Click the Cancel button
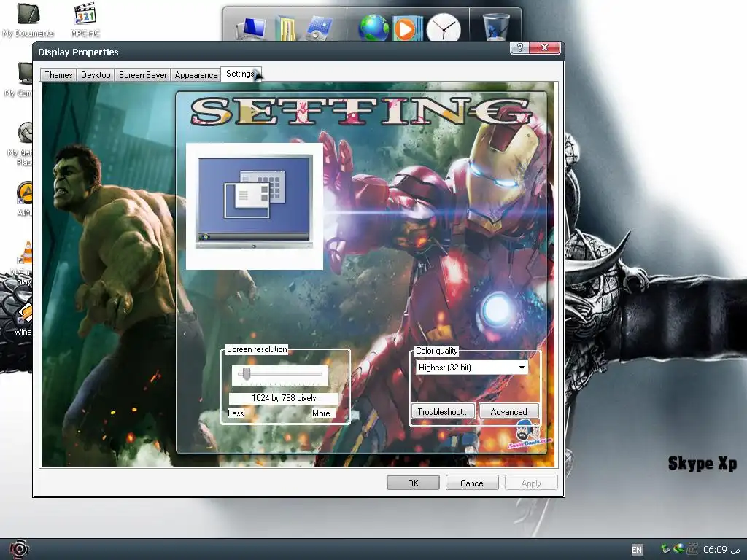The image size is (747, 560). [x=472, y=483]
